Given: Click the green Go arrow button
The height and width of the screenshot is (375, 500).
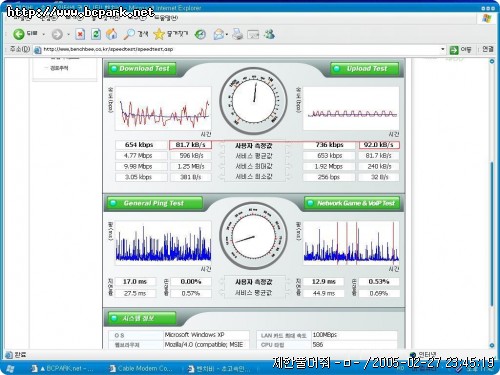Looking at the screenshot, I should click(x=454, y=50).
